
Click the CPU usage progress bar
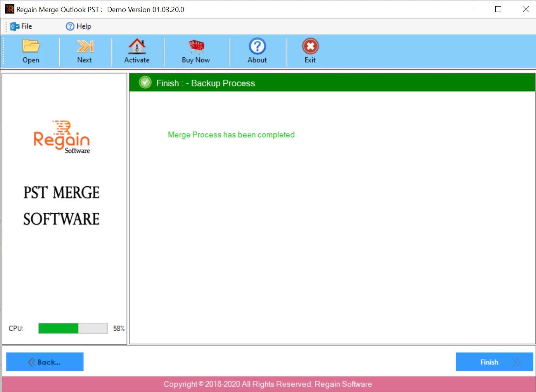[73, 328]
